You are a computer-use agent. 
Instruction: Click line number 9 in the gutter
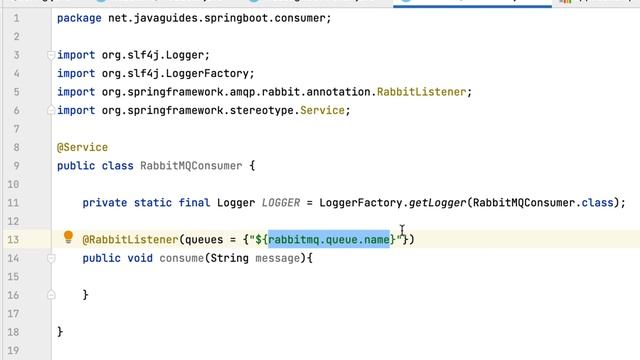[x=16, y=166]
